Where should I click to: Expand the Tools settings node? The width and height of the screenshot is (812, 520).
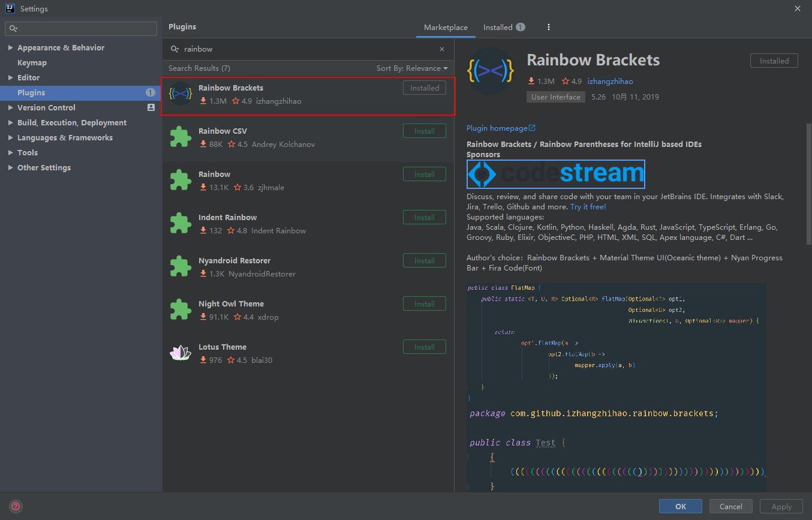point(10,152)
